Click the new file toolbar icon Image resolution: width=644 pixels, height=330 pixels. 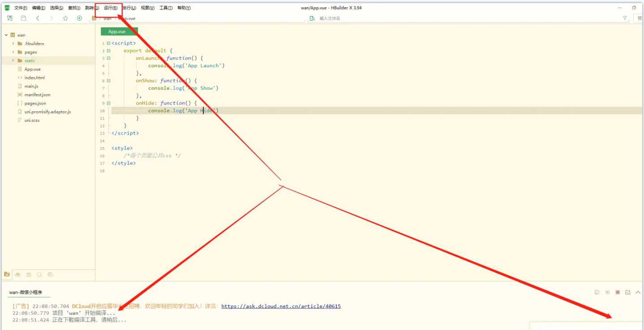pos(10,18)
